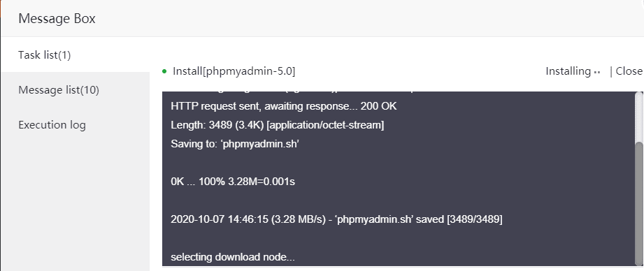644x271 pixels.
Task: Click the Message Box title
Action: (57, 18)
